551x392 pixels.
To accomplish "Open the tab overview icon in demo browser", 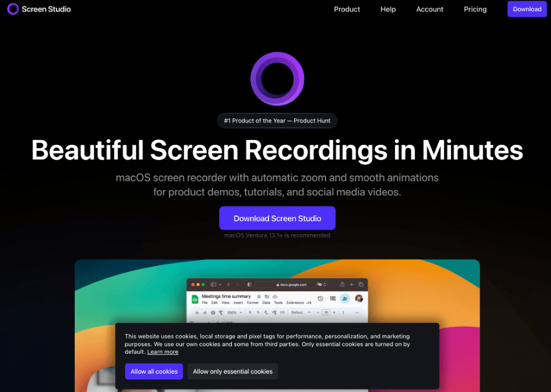I will [x=361, y=284].
